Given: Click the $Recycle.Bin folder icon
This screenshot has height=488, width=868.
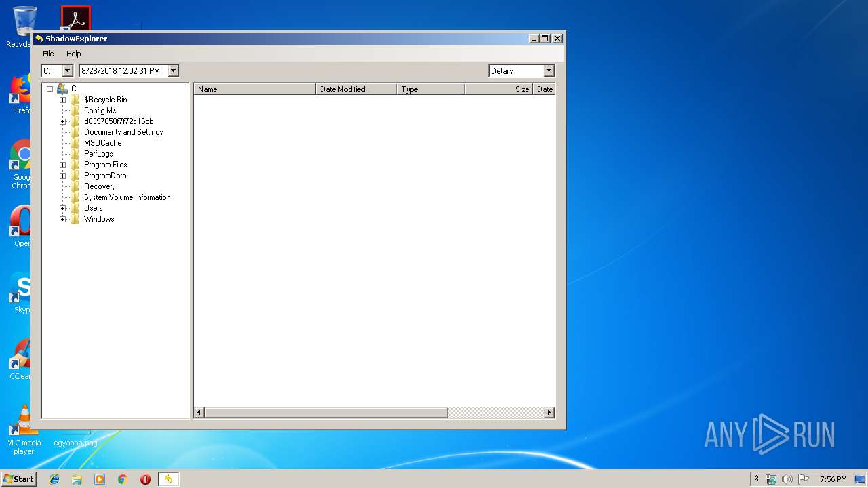Looking at the screenshot, I should [75, 100].
